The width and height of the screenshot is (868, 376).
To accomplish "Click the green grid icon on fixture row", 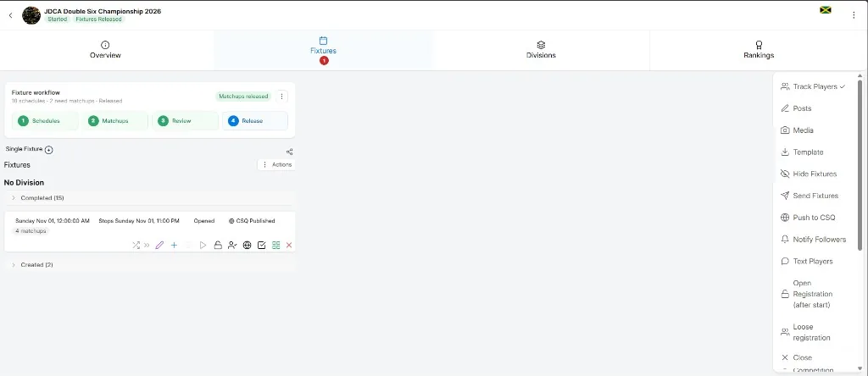I will [x=275, y=245].
